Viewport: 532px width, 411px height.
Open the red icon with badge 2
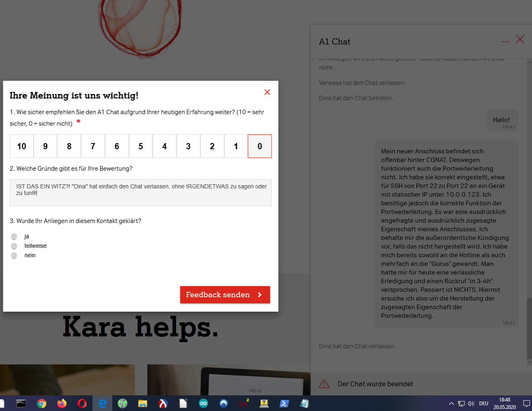pos(244,403)
